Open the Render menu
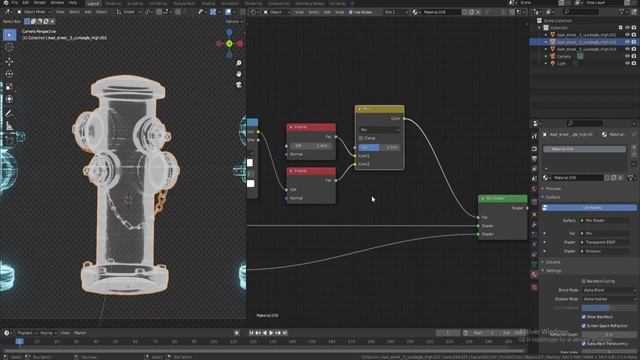This screenshot has height=360, width=640. (x=40, y=3)
